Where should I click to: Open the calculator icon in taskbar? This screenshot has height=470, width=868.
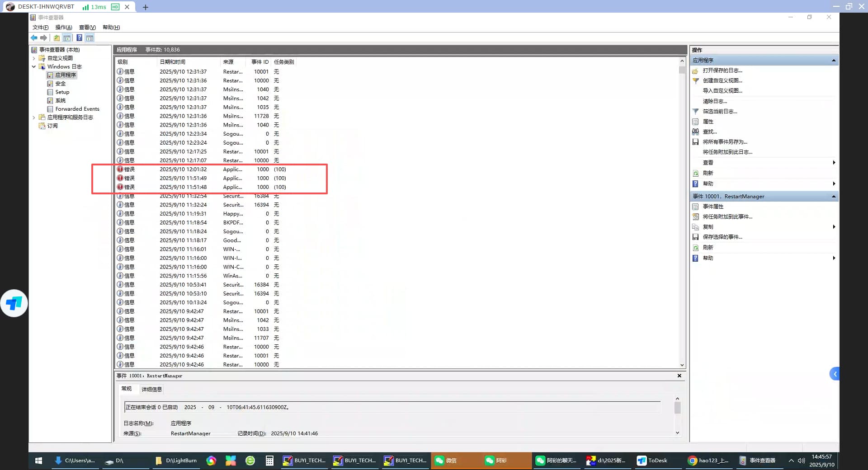point(269,461)
